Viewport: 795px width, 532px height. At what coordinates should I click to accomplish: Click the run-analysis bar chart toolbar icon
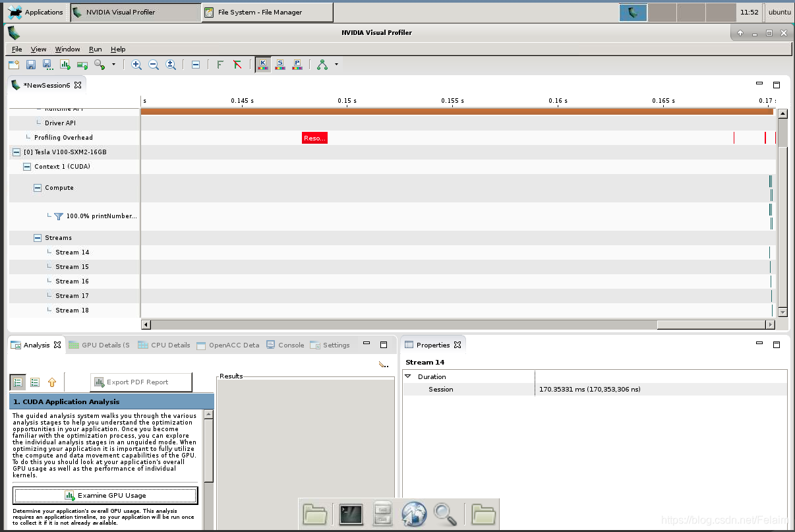pos(65,65)
